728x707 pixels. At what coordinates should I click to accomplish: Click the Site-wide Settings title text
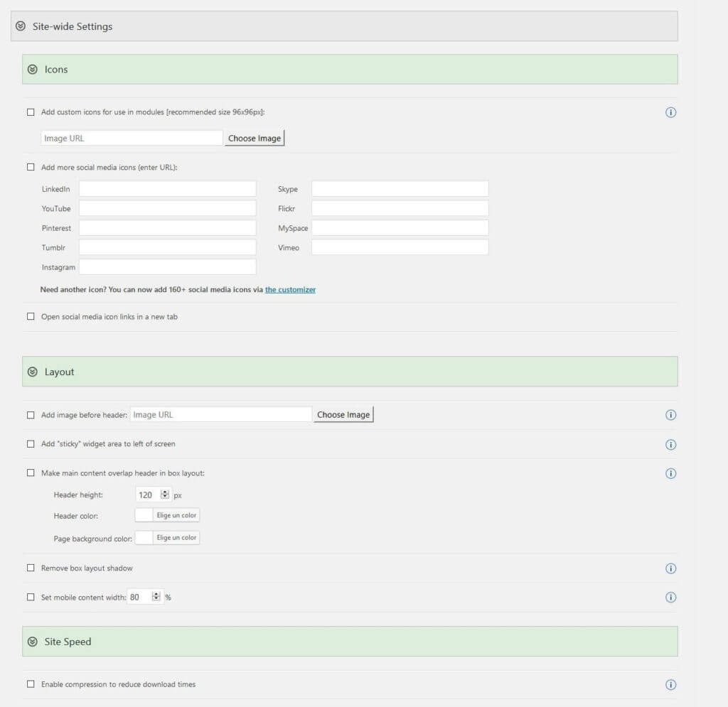[x=73, y=26]
